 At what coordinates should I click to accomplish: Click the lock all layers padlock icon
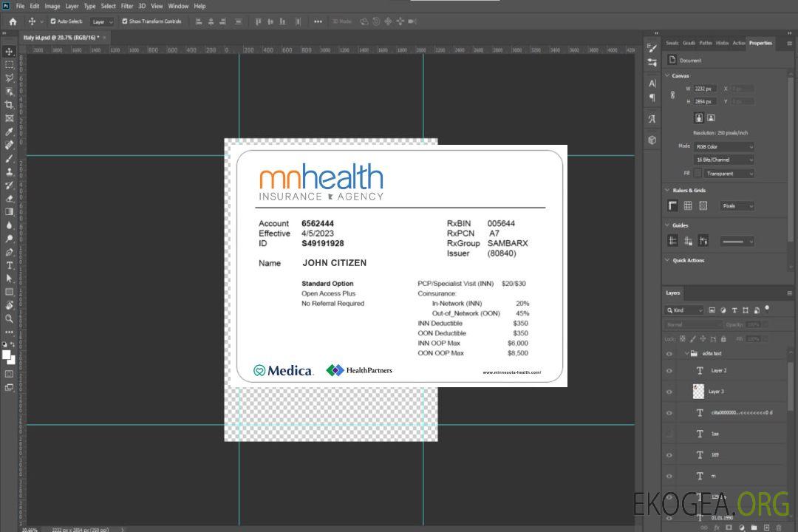tap(723, 338)
